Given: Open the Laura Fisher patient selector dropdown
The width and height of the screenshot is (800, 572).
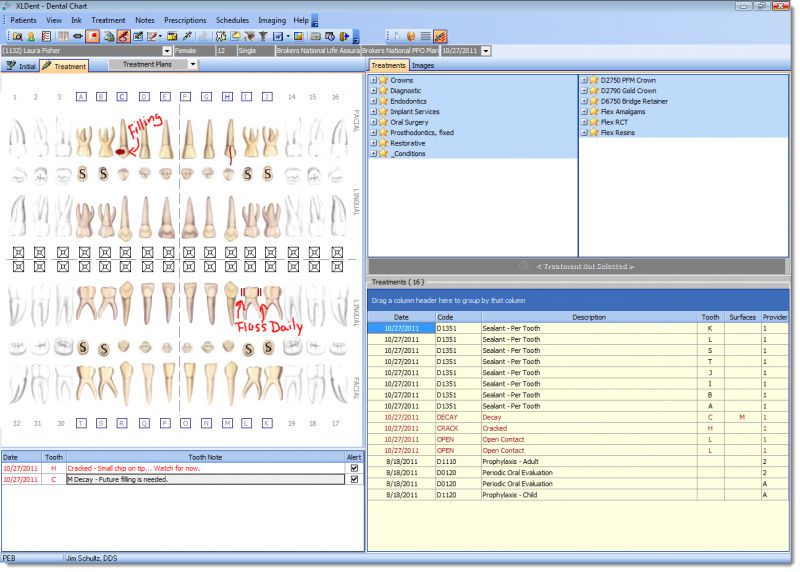Looking at the screenshot, I should click(x=165, y=50).
